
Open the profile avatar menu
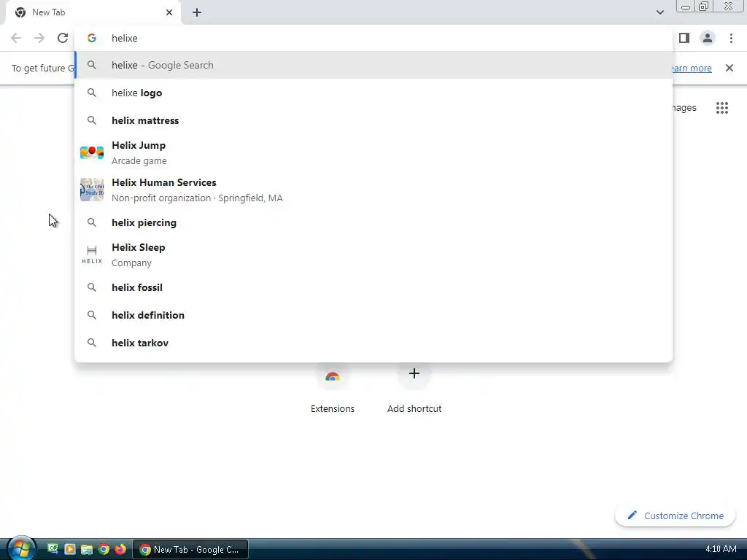pyautogui.click(x=708, y=38)
